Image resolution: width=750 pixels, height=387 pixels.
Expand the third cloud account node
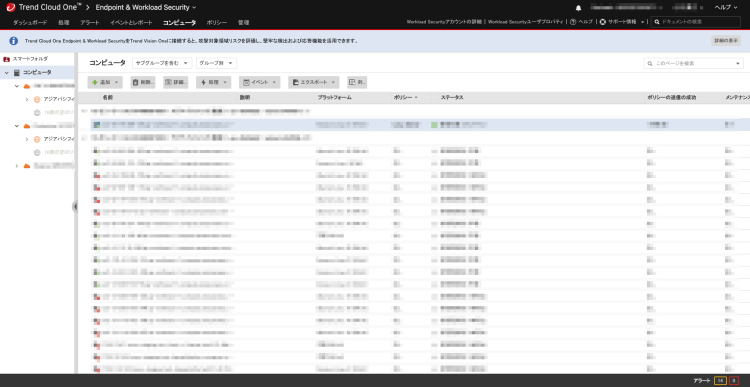click(x=17, y=166)
